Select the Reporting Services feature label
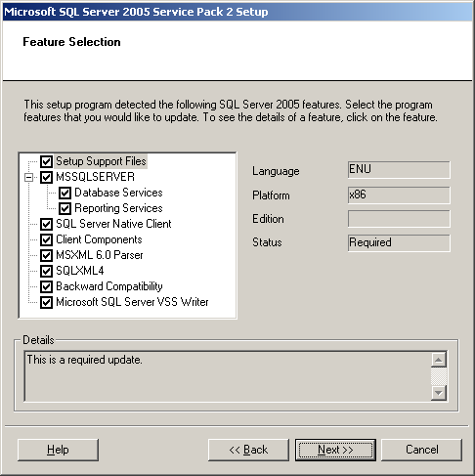Viewport: 475px width, 476px height. [x=118, y=208]
